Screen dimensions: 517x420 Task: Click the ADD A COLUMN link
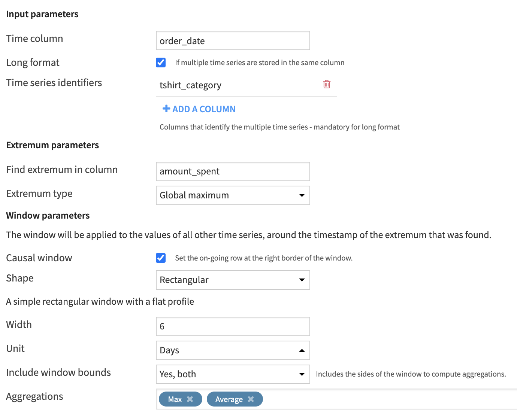click(x=204, y=109)
